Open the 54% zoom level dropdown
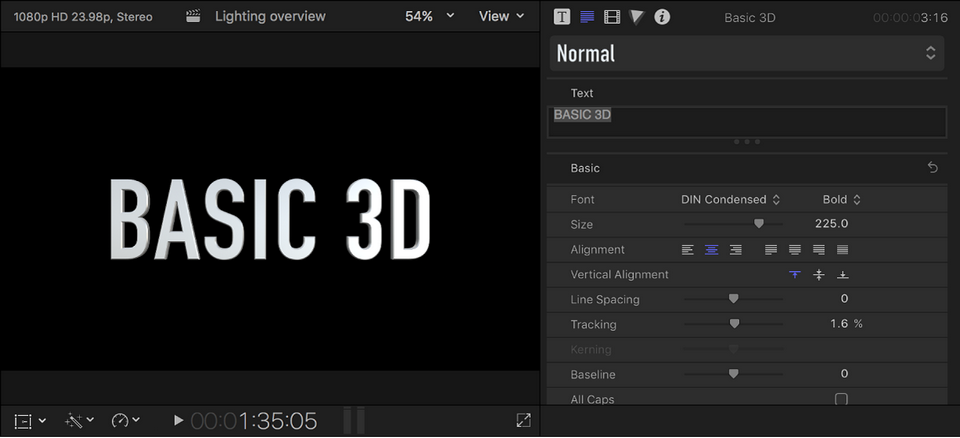Screen dimensions: 960x438 point(429,17)
